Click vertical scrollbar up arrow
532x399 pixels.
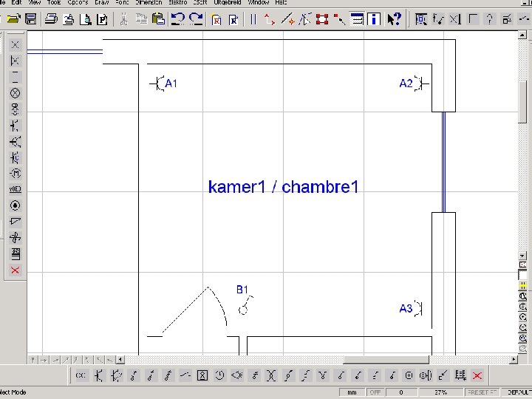[522, 35]
